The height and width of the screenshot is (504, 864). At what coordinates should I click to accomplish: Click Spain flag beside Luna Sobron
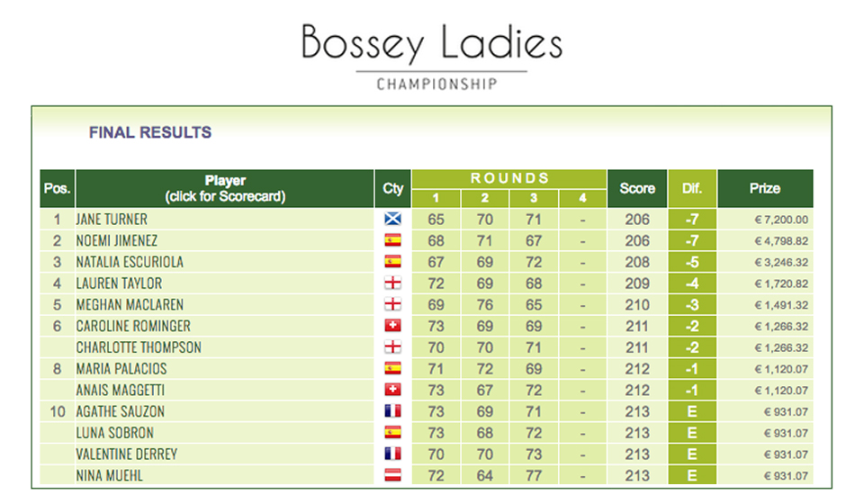point(392,433)
